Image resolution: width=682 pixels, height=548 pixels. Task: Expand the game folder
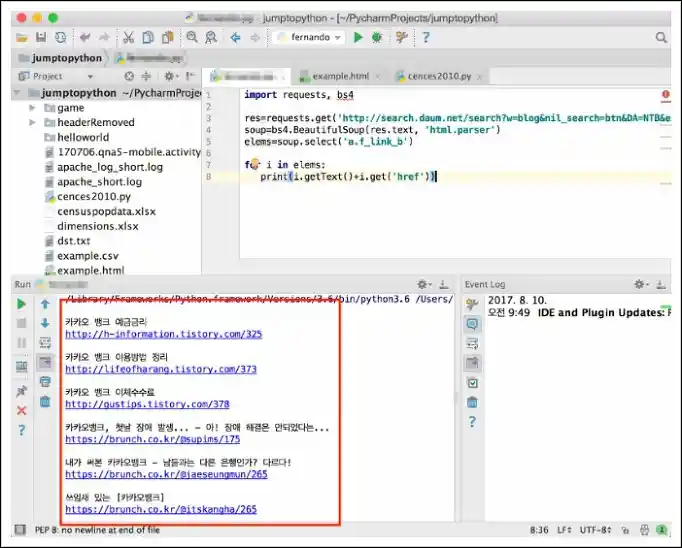tap(32, 107)
